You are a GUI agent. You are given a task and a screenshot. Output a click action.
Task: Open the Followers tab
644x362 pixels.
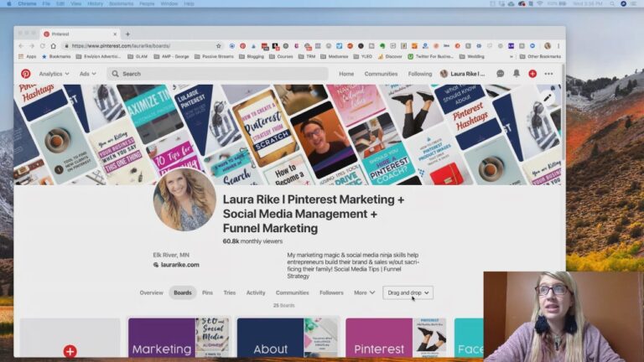[331, 292]
